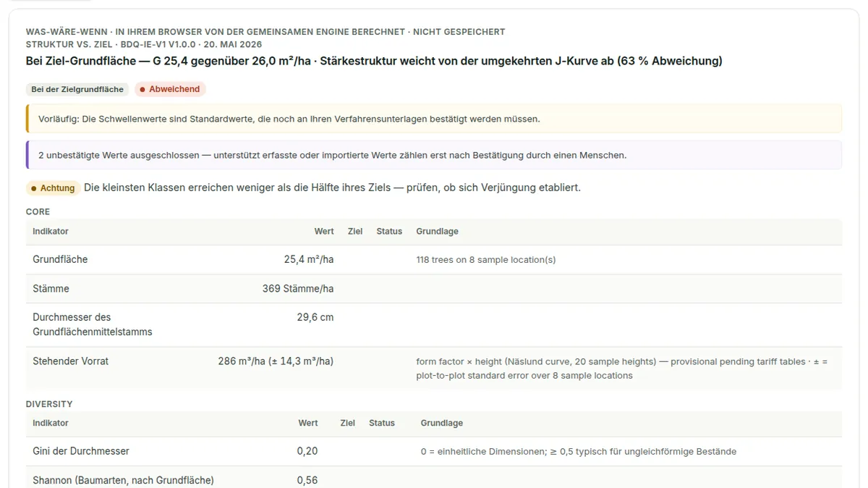The width and height of the screenshot is (868, 488).
Task: Click the DIVERSITY table 'Grundlage' header
Action: [442, 423]
